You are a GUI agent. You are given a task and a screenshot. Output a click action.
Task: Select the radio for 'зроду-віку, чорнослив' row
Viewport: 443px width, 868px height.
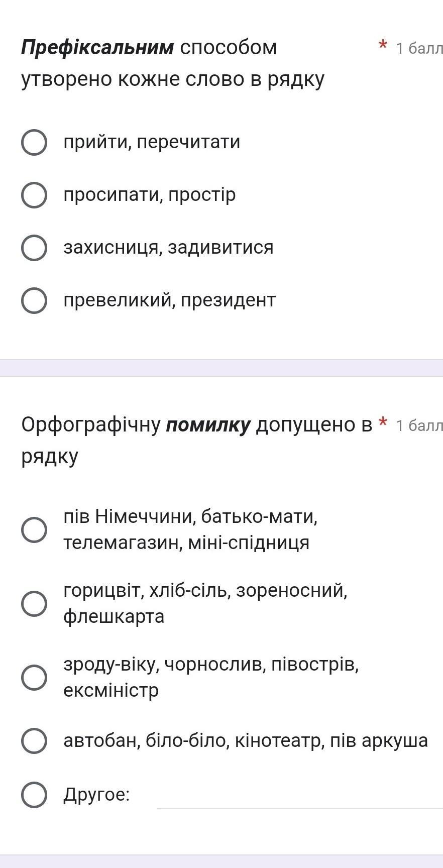coord(34,677)
